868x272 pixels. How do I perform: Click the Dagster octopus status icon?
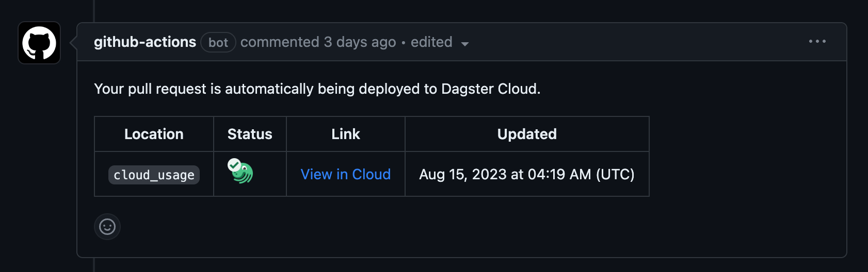243,174
